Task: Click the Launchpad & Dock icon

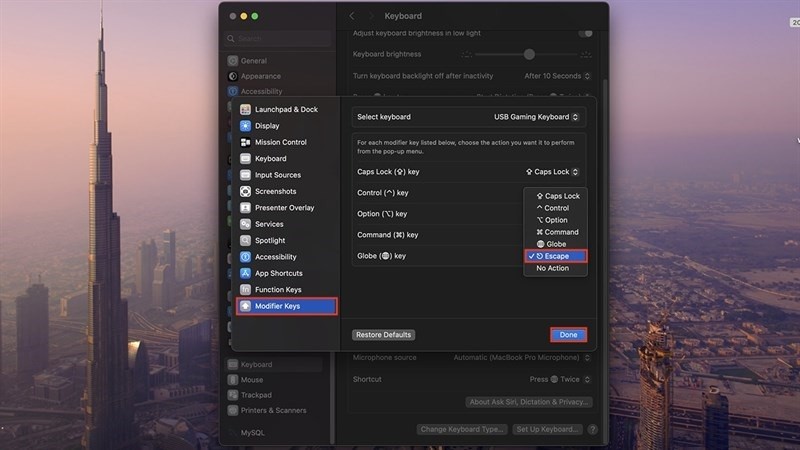Action: click(245, 109)
